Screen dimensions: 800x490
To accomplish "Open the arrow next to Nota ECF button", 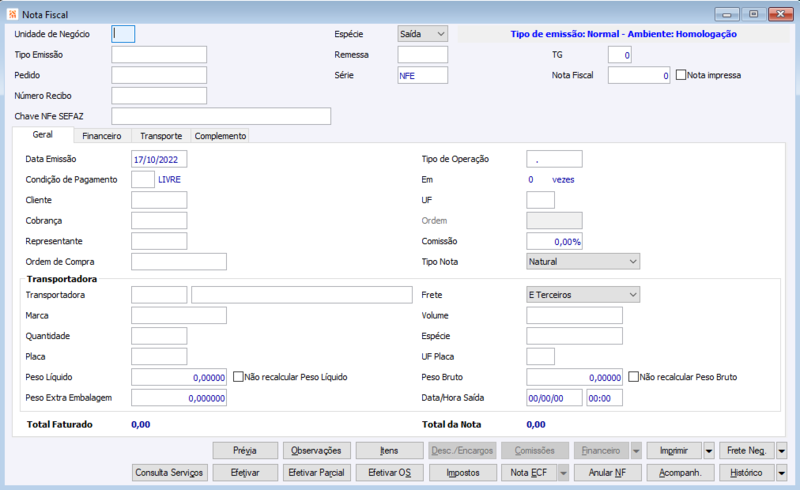I will click(563, 473).
